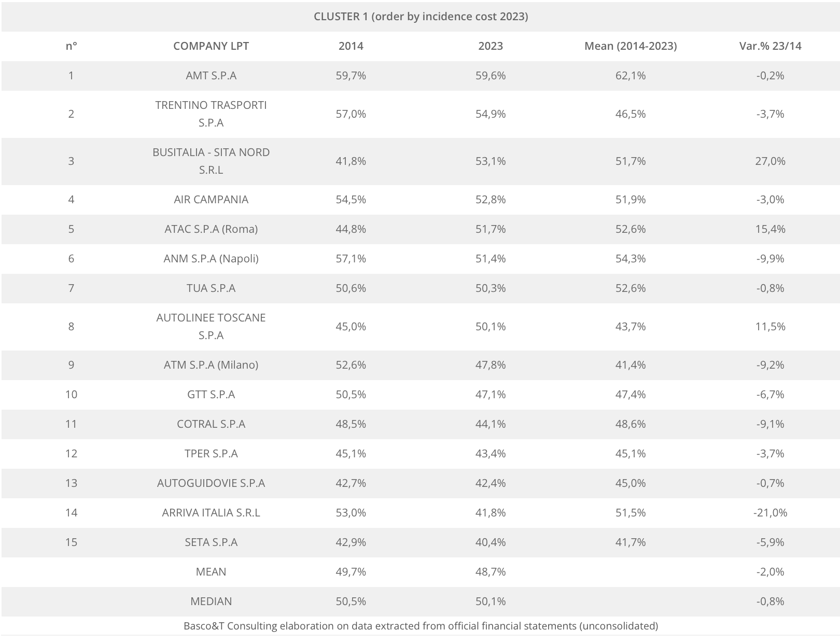The width and height of the screenshot is (840, 644).
Task: Click the MEAN summary row label
Action: (x=211, y=571)
